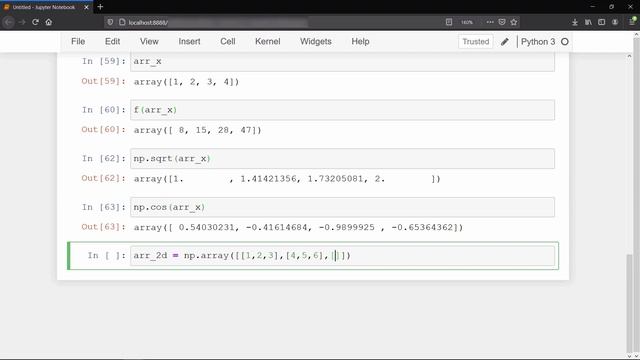Bookmark this page with star icon
Viewport: 640px width, 360px height.
(x=514, y=22)
